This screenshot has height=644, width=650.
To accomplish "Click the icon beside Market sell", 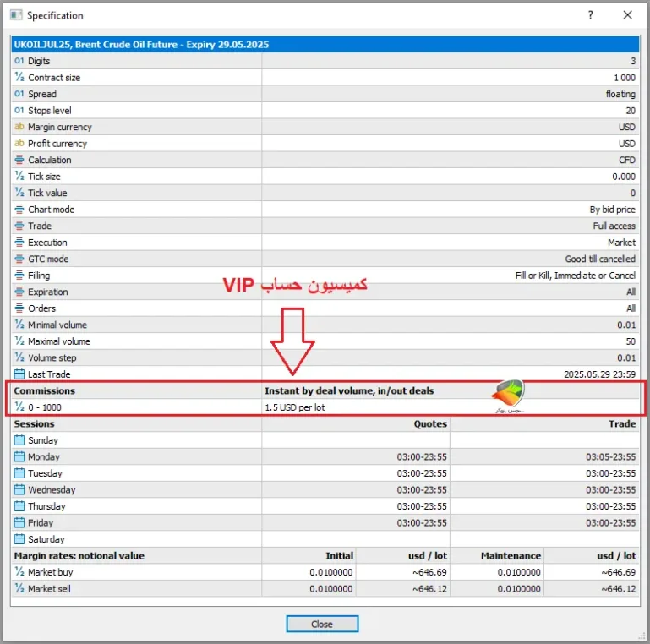I will pos(19,588).
